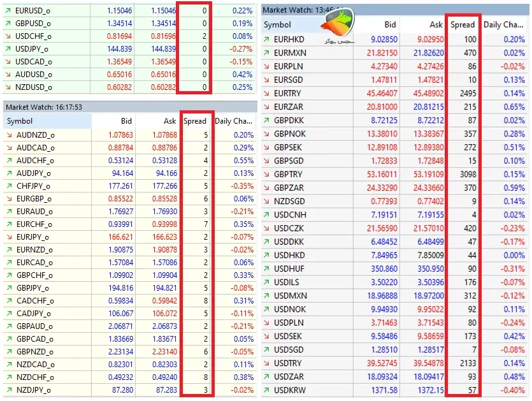The image size is (532, 401).
Task: Click the Market Watch 16:17:53 title bar
Action: tap(130, 107)
